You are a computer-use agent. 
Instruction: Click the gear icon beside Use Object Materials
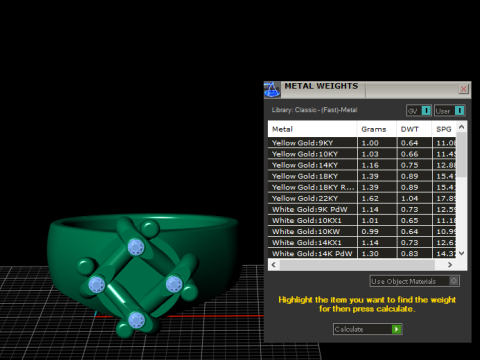click(x=454, y=281)
